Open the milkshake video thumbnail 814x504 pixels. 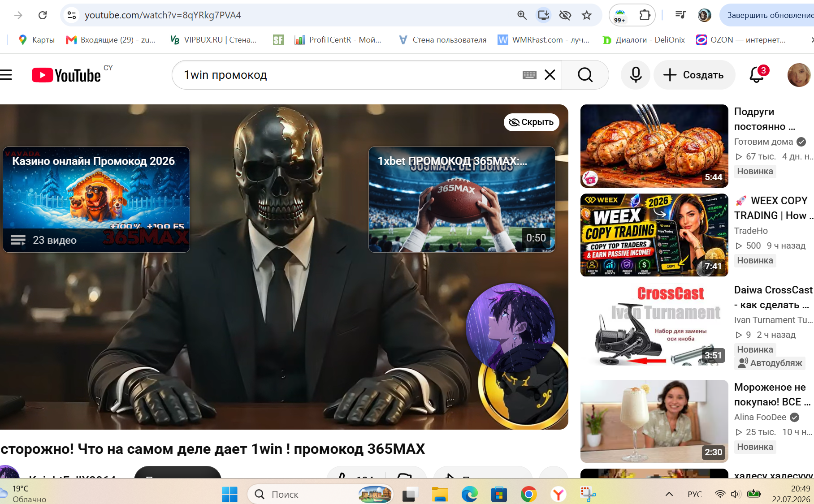pos(654,421)
